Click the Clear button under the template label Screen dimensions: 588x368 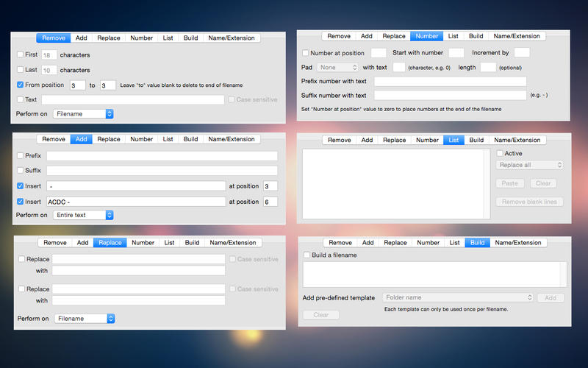pos(320,314)
